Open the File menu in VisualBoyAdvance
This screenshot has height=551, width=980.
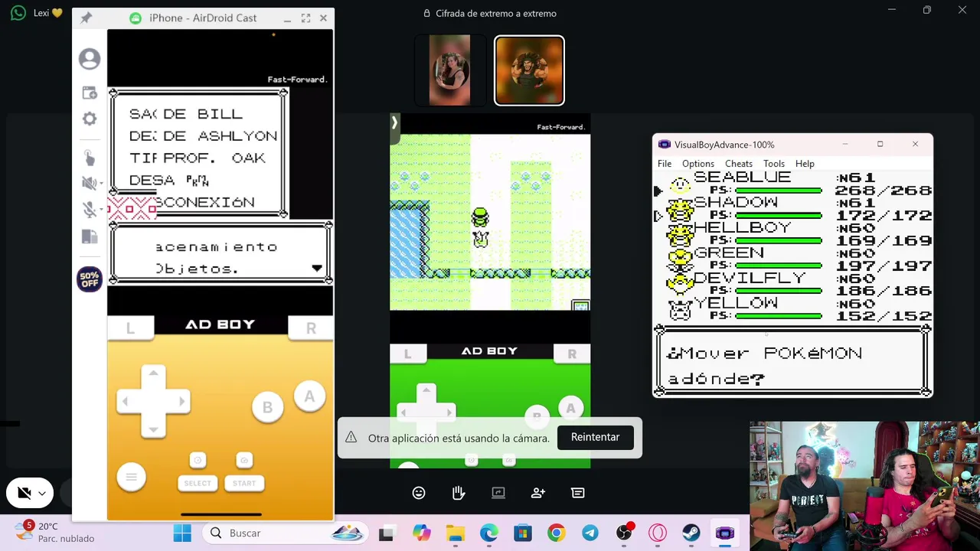665,164
